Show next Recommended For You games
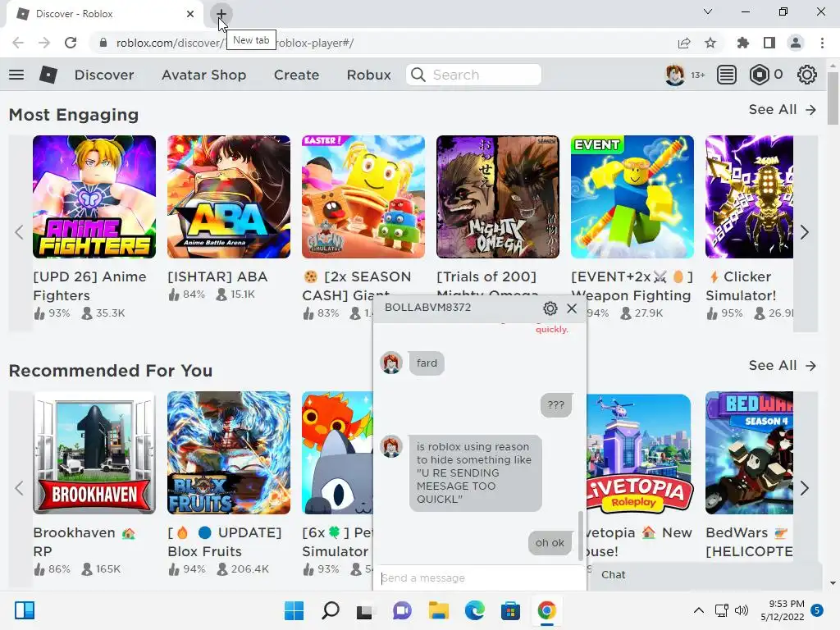This screenshot has width=840, height=630. [804, 488]
